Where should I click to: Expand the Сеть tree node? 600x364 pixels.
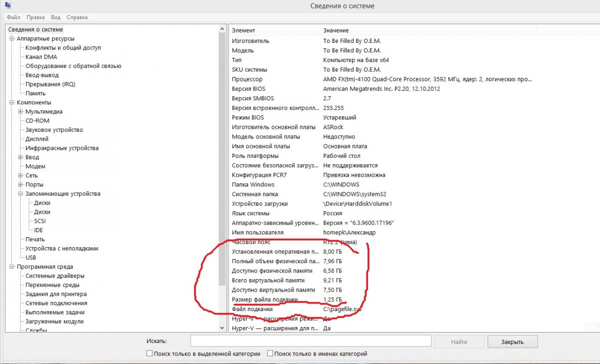tap(20, 176)
